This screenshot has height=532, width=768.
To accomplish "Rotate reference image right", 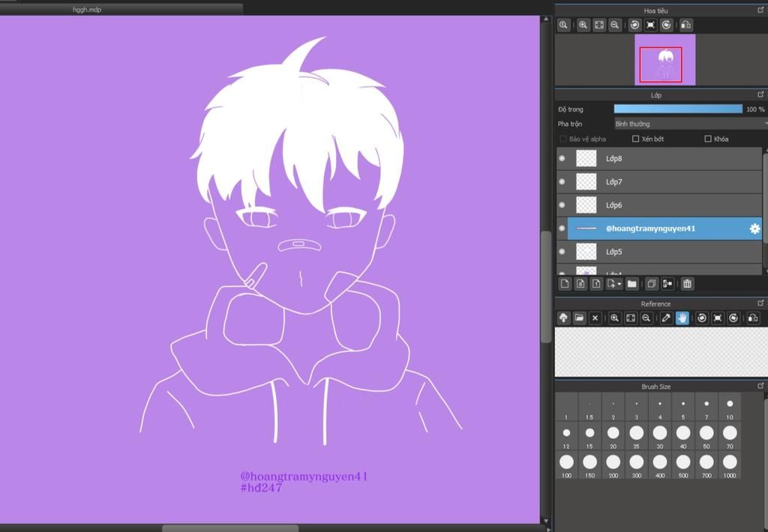I will click(733, 318).
